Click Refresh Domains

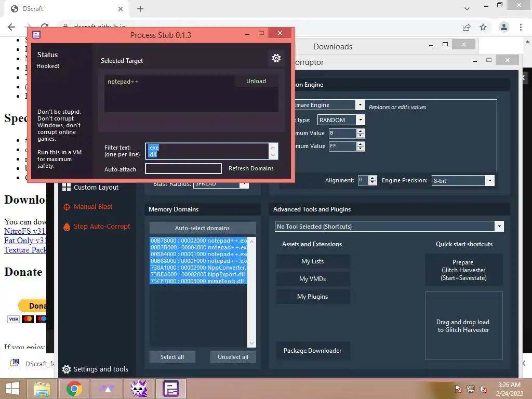point(251,168)
